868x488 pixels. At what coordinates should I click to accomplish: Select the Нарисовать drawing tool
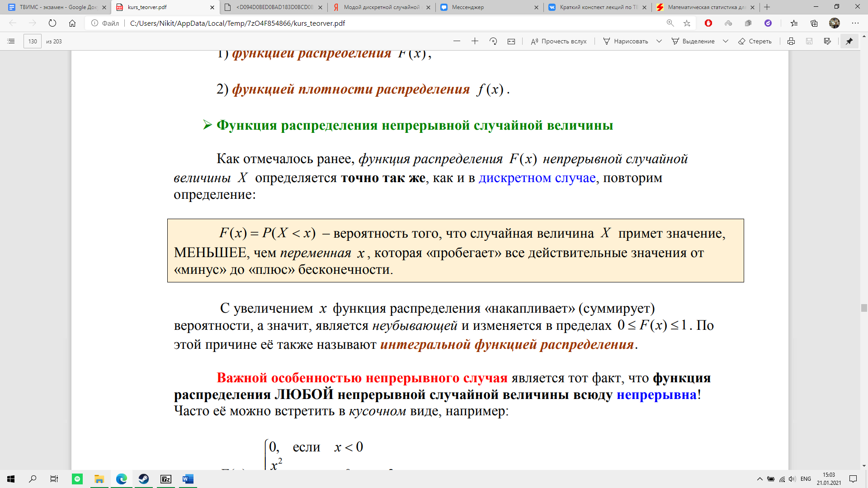point(626,41)
